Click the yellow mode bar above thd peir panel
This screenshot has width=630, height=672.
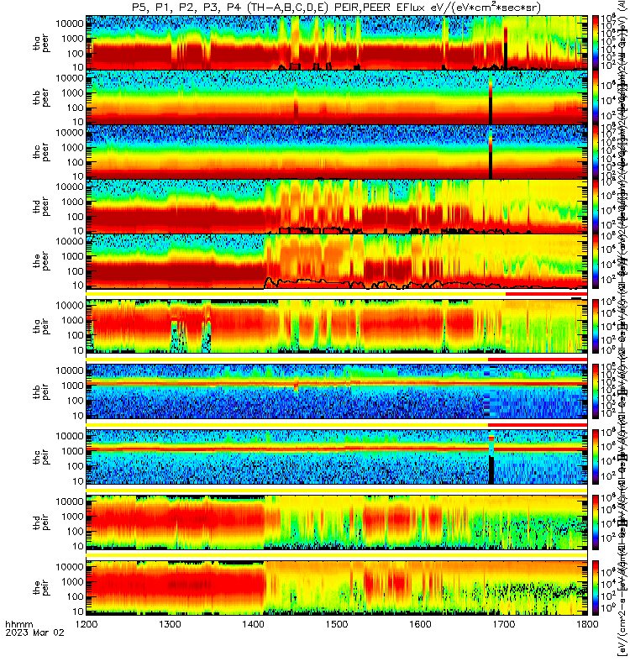tap(337, 490)
